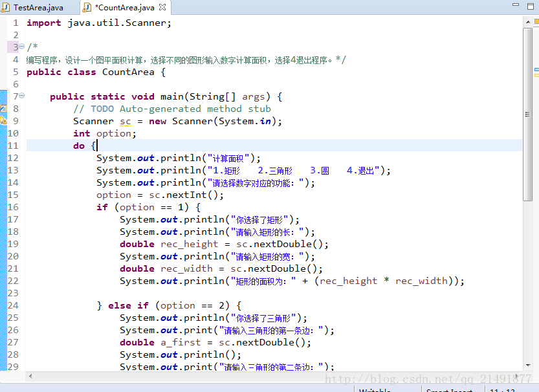The image size is (539, 392).
Task: Click '(rec_height * rec_width)' on line 22
Action: tap(384, 281)
